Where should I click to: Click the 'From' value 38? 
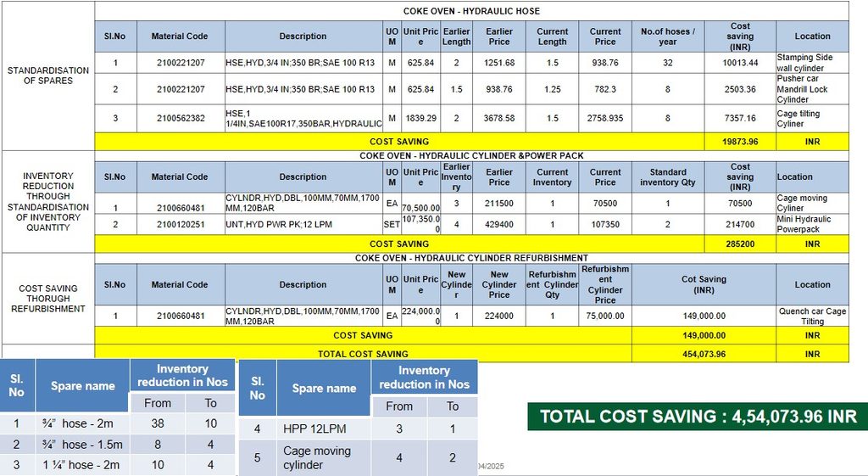158,424
